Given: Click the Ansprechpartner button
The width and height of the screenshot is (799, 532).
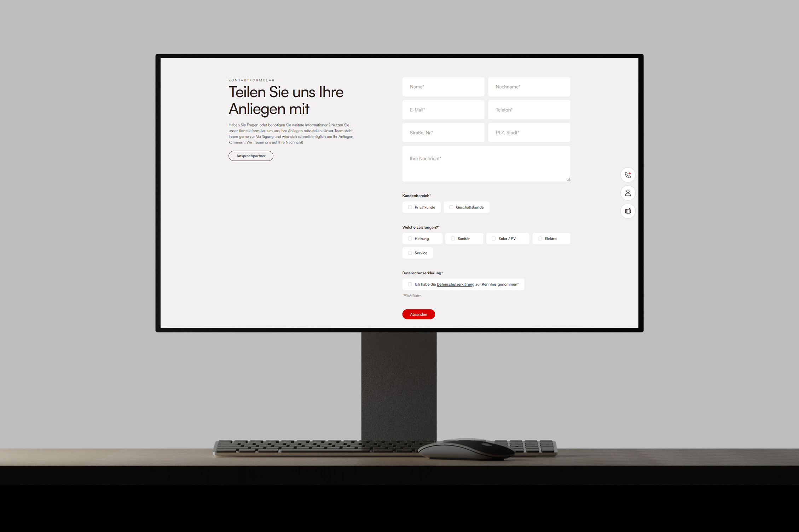Looking at the screenshot, I should (x=251, y=156).
